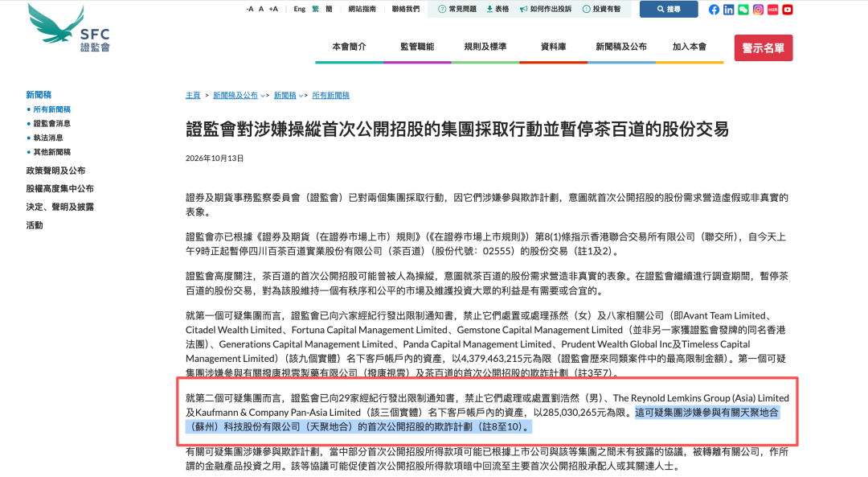
Task: Open 如何作出投訴 complaint link
Action: (x=545, y=9)
